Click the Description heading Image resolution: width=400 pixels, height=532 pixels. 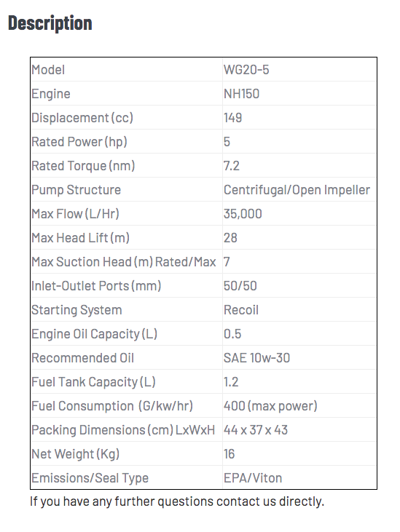[x=50, y=23]
